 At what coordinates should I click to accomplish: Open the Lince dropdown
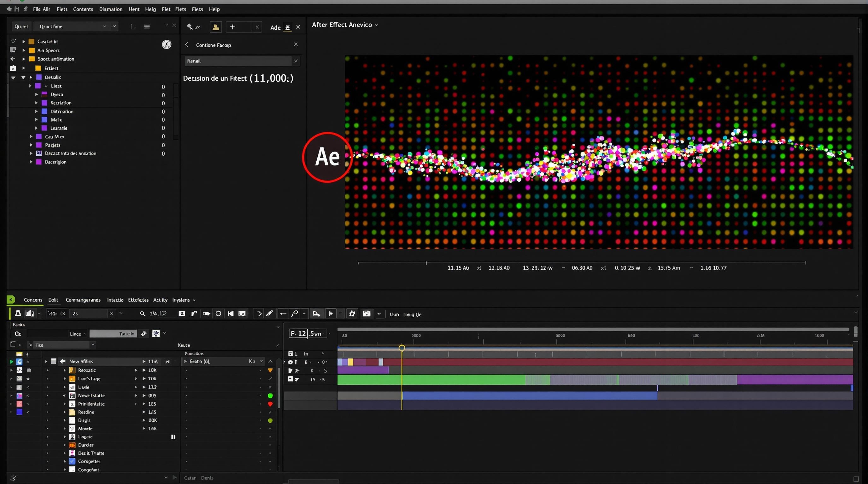(x=78, y=334)
